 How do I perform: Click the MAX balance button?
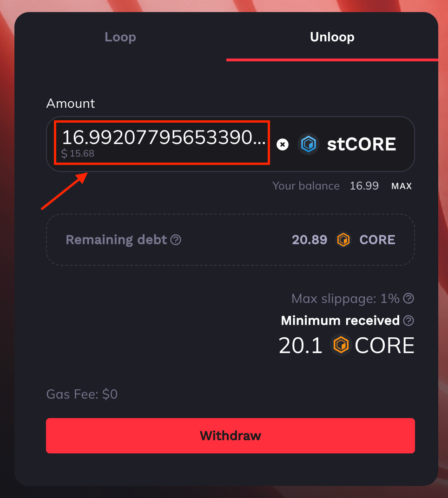click(x=402, y=186)
